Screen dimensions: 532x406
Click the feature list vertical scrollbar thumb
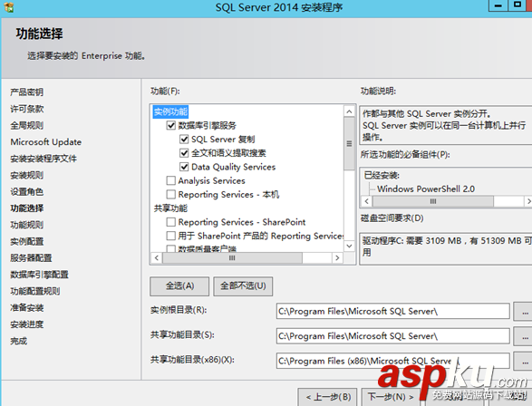pyautogui.click(x=349, y=143)
